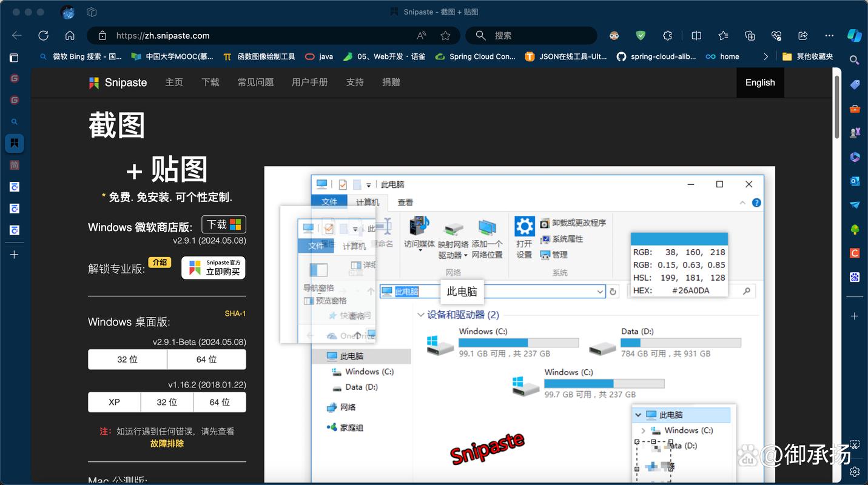Image resolution: width=868 pixels, height=485 pixels.
Task: Open the JSON在线工具 bookmark
Action: pyautogui.click(x=566, y=56)
